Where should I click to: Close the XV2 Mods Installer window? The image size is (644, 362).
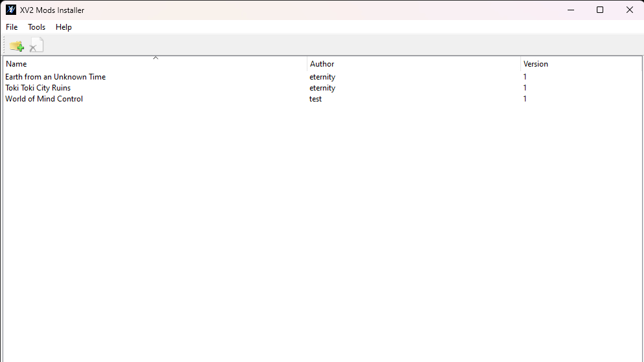(630, 10)
